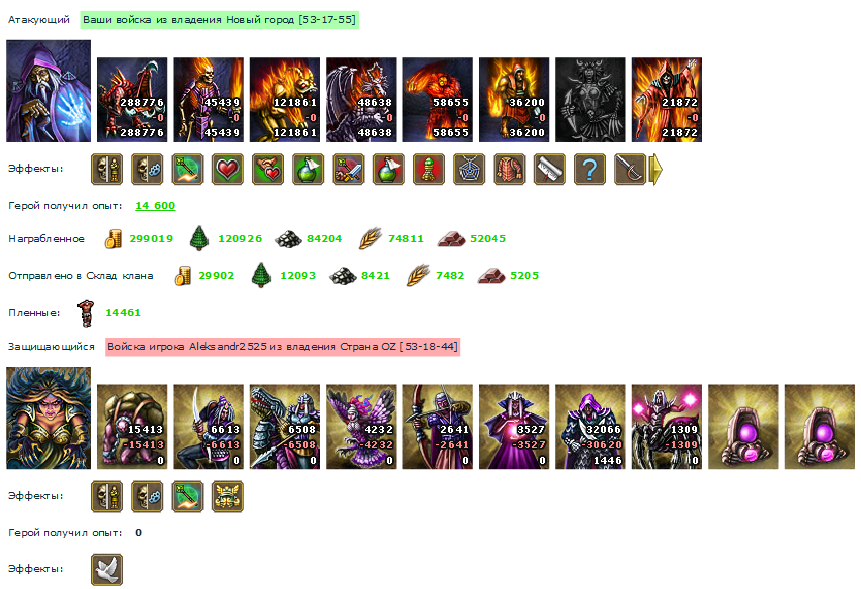Screen dimensions: 861x589
Task: Select the spider web amulet effect icon
Action: click(x=469, y=169)
